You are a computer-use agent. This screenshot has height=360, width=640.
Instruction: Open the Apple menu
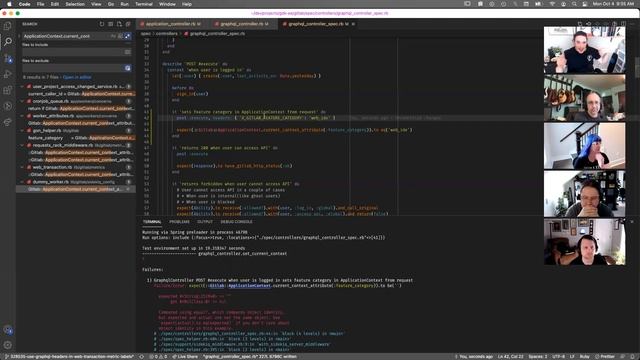9,4
